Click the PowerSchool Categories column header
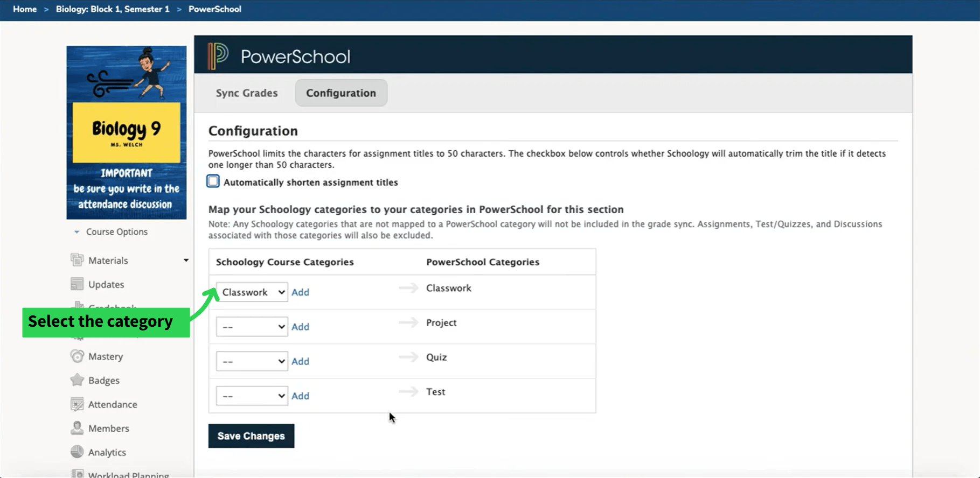Screen dimensions: 980x478 [483, 262]
